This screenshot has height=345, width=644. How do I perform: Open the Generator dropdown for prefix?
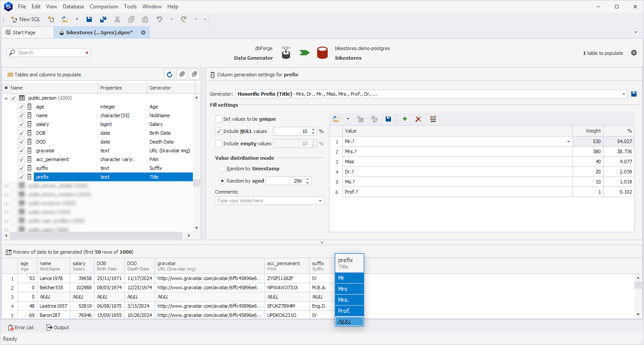pos(624,94)
